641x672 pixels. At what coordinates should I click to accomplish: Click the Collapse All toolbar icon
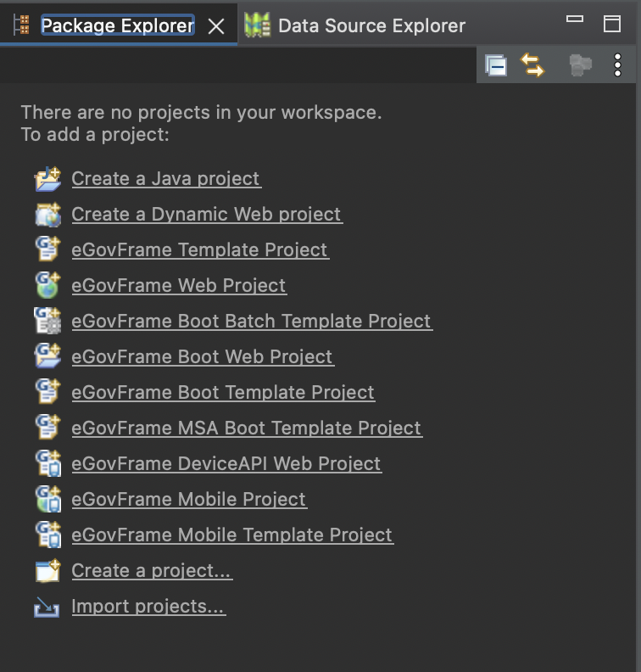[x=496, y=65]
